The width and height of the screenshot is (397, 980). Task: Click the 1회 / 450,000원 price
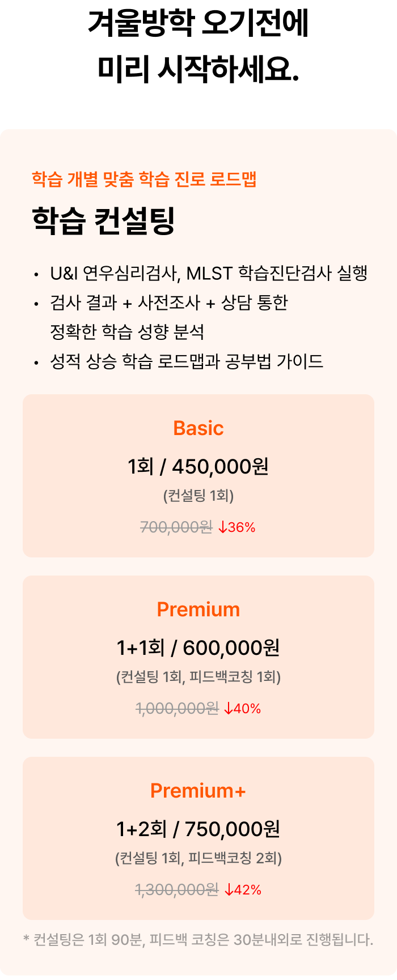coord(198,467)
